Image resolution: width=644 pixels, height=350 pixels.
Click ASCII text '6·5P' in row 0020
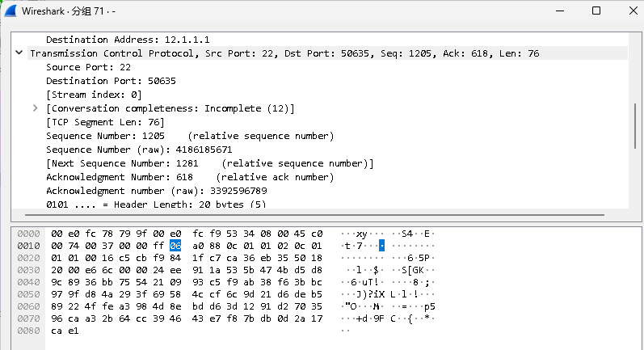coord(419,258)
